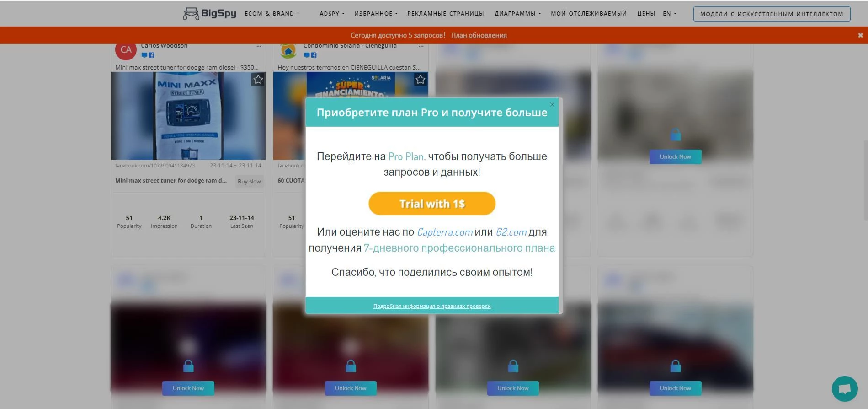
Task: Open the live chat bubble
Action: 845,389
